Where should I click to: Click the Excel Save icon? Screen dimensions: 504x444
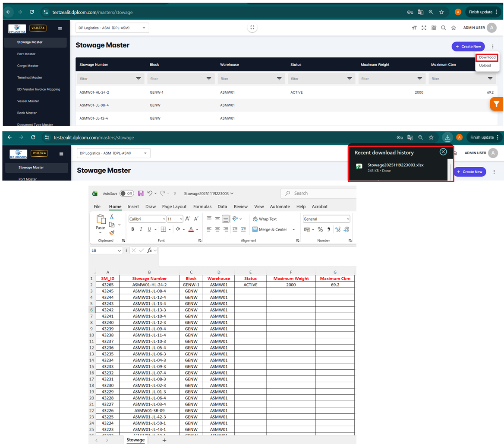point(141,193)
